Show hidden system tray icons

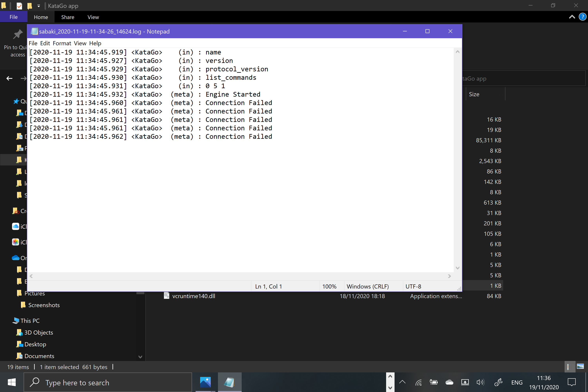pyautogui.click(x=402, y=382)
